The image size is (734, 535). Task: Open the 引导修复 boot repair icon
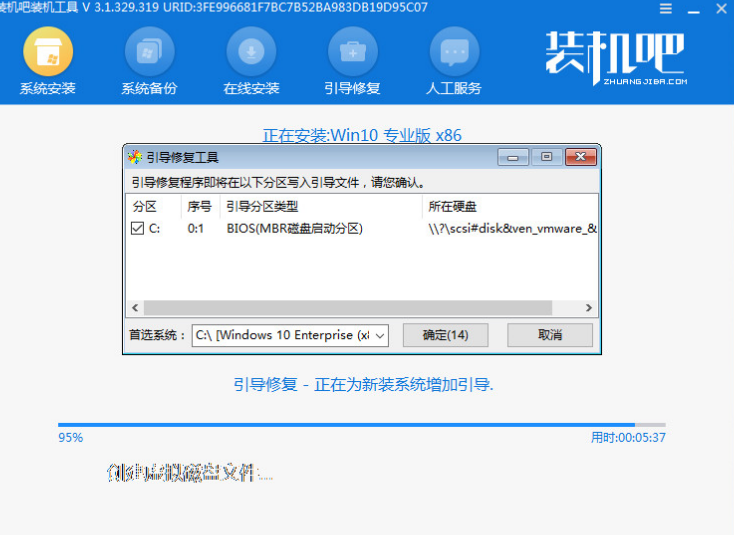click(x=353, y=51)
